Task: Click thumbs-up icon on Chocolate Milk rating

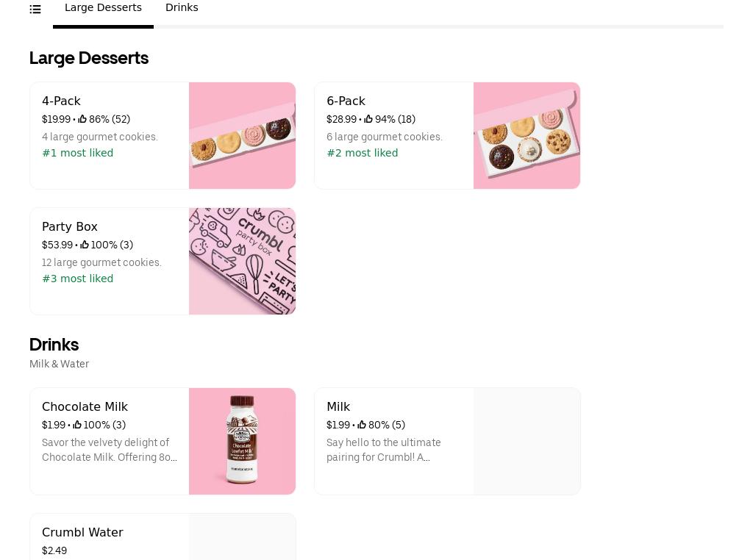Action: click(x=77, y=425)
